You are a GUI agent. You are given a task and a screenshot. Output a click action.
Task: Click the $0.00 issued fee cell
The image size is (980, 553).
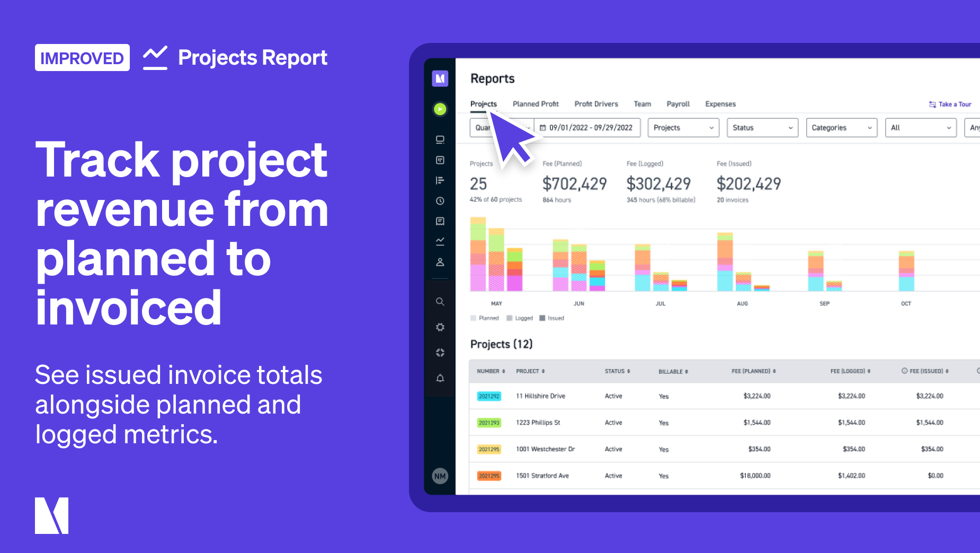pos(936,476)
